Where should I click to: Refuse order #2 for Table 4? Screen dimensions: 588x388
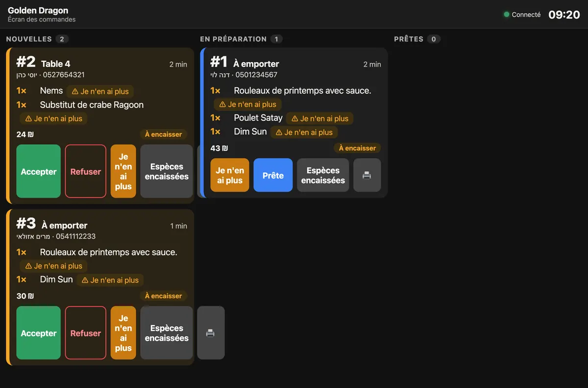86,171
